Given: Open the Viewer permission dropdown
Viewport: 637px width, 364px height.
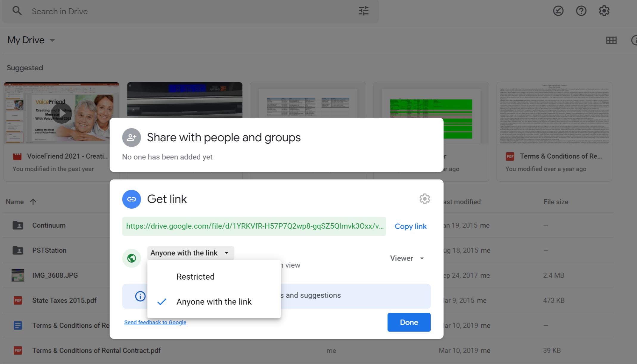Looking at the screenshot, I should (407, 258).
